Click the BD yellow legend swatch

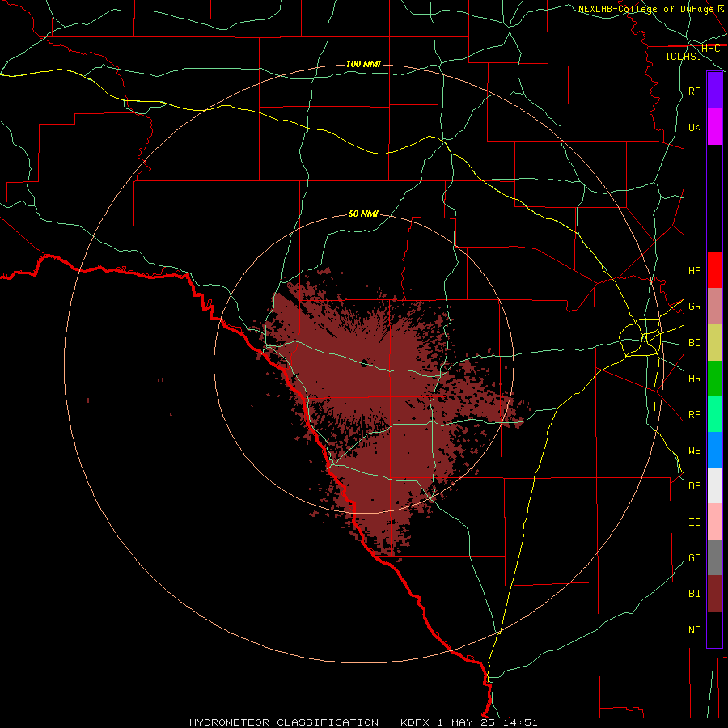[714, 343]
